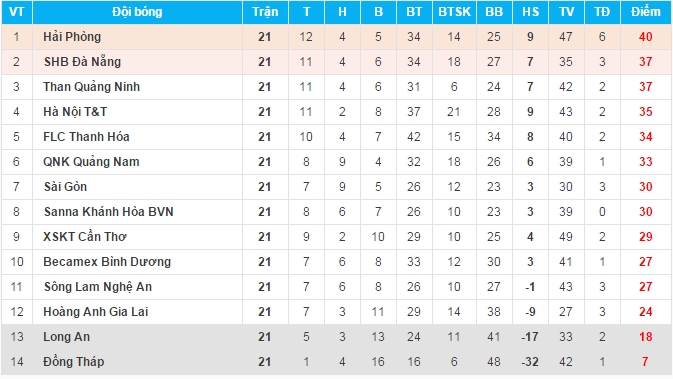The width and height of the screenshot is (673, 379).
Task: Open Sông Lam Nghệ An team
Action: point(98,287)
